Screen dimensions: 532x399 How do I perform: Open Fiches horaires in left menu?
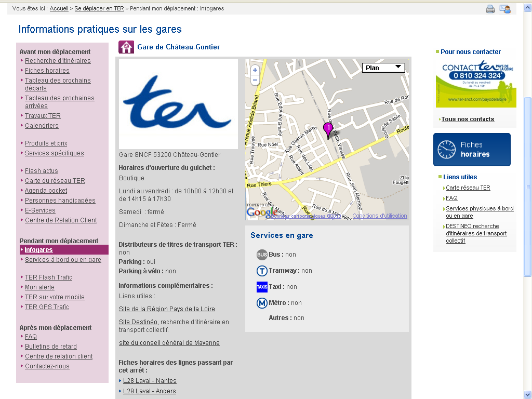click(x=47, y=71)
